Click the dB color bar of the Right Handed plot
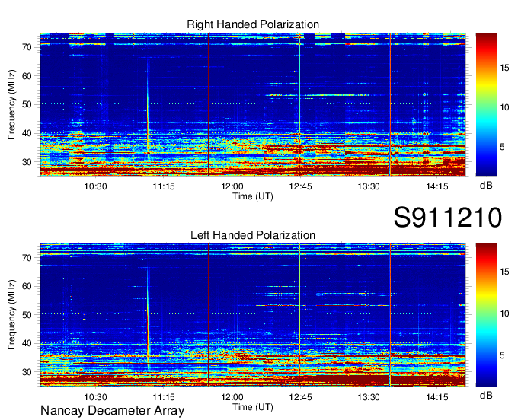Viewport: 518px width, 420px height. [486, 104]
